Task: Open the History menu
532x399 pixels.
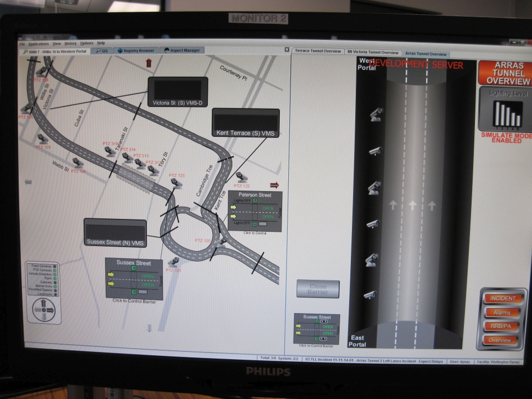Action: pos(70,43)
